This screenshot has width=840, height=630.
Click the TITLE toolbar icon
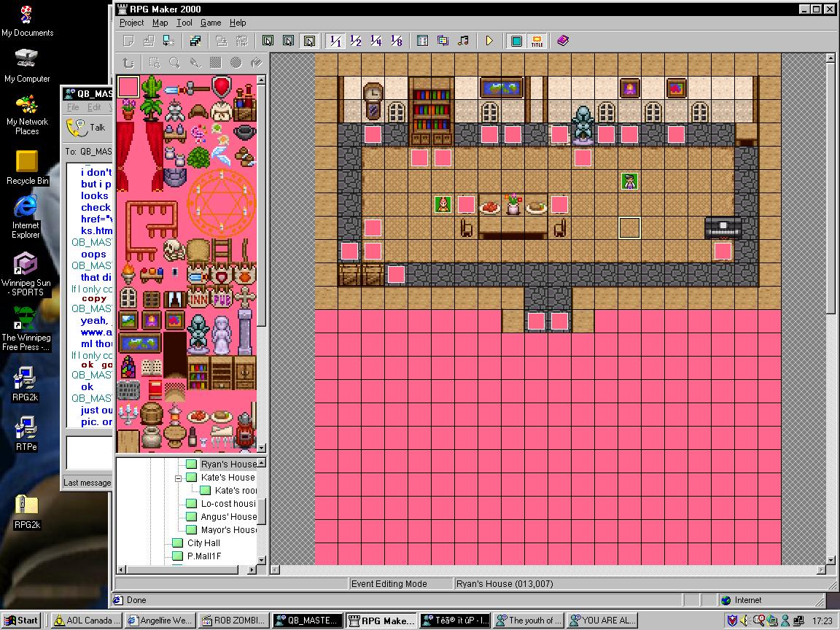click(x=537, y=41)
